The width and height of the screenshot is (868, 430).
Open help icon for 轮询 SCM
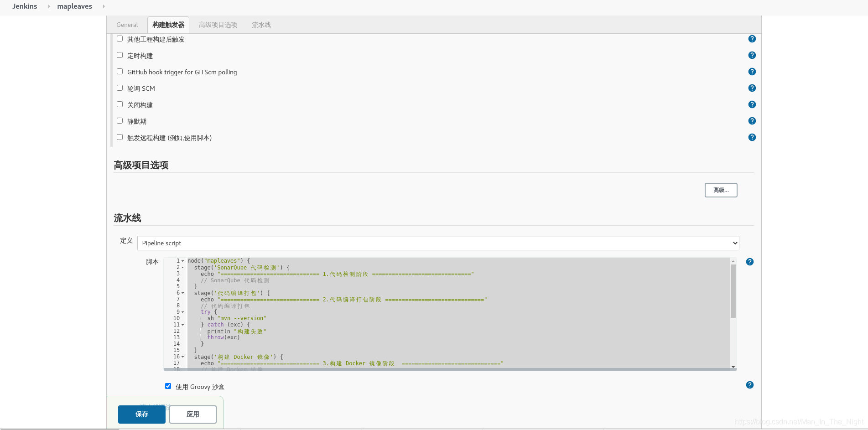[x=752, y=88]
